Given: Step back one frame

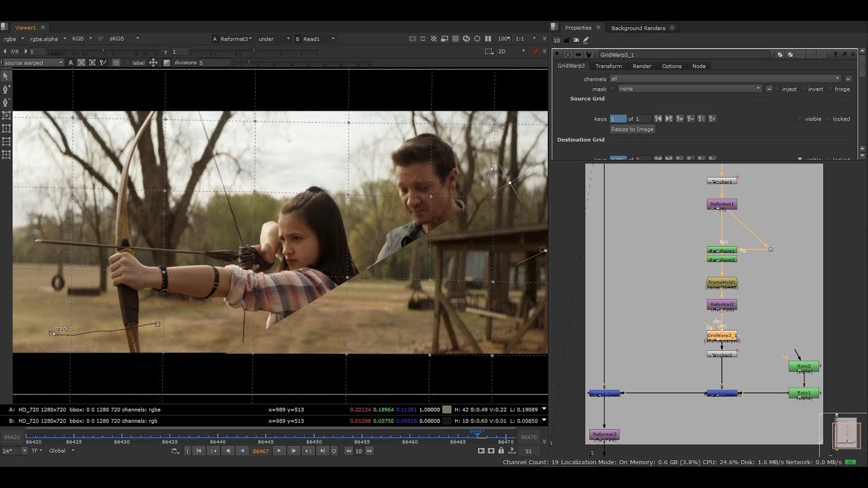Looking at the screenshot, I should point(228,451).
